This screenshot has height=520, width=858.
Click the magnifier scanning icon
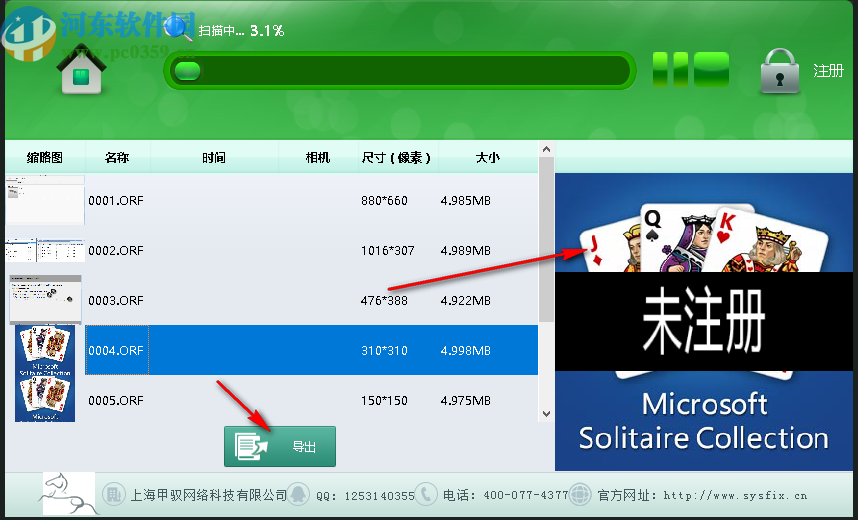click(178, 28)
